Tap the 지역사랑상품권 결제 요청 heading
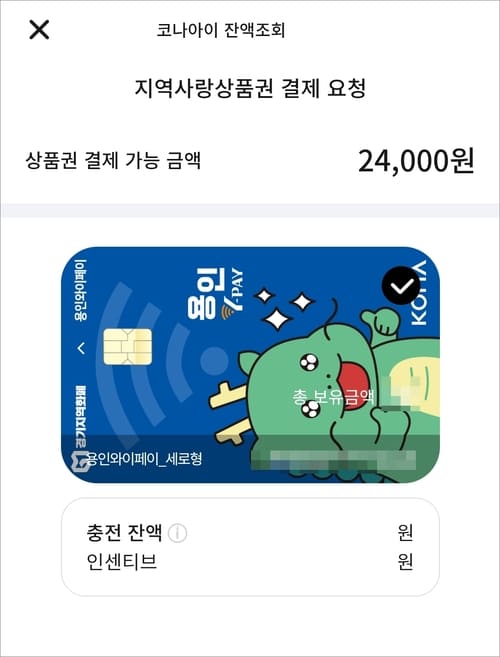This screenshot has width=500, height=657. pos(250,88)
